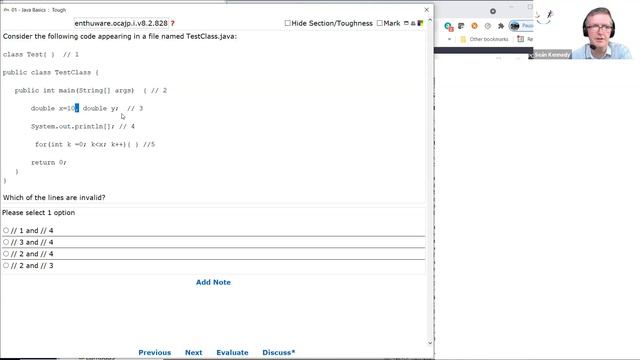The width and height of the screenshot is (640, 360).
Task: Click the code line with main(String[] args) // 2
Action: click(x=91, y=90)
